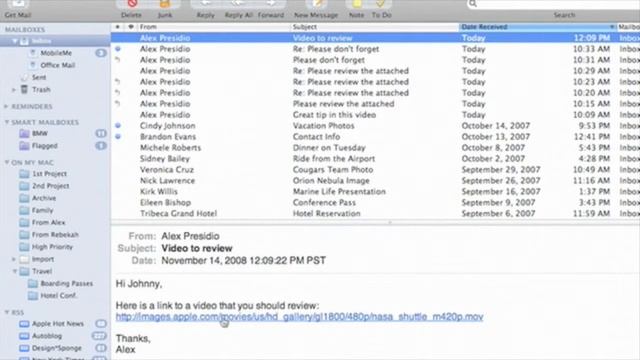
Task: Select the Ride from the Airport message
Action: click(x=376, y=159)
